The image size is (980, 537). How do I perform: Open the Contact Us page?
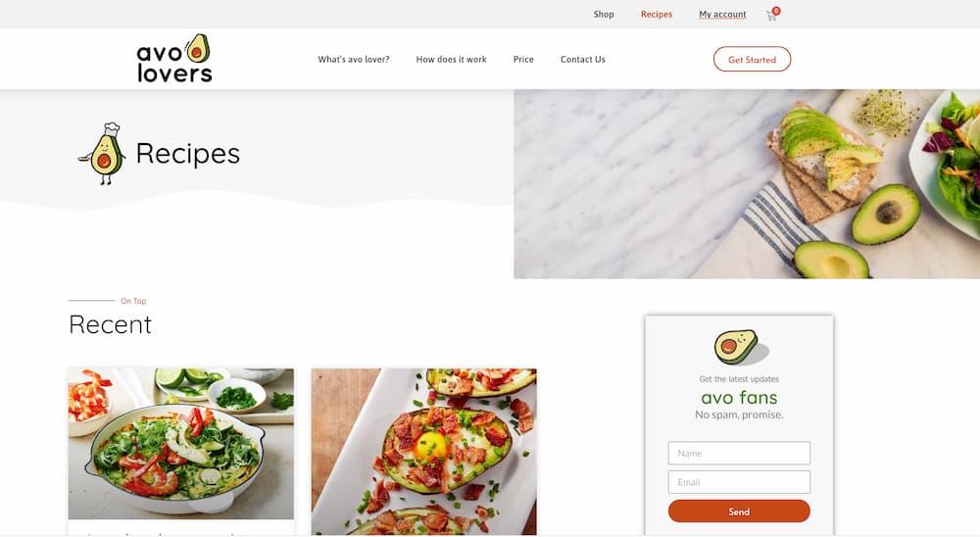pos(582,60)
